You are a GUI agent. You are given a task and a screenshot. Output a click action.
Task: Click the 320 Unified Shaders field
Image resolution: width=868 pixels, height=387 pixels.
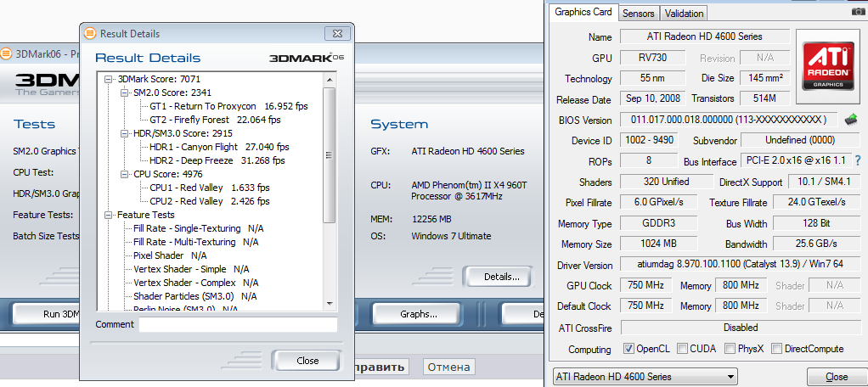667,182
